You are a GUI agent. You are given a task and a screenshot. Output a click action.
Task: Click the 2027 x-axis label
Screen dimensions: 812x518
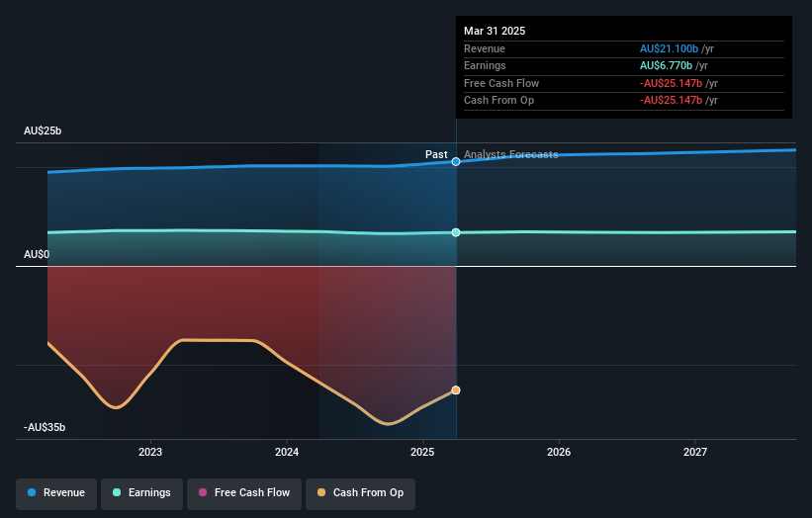(x=695, y=453)
